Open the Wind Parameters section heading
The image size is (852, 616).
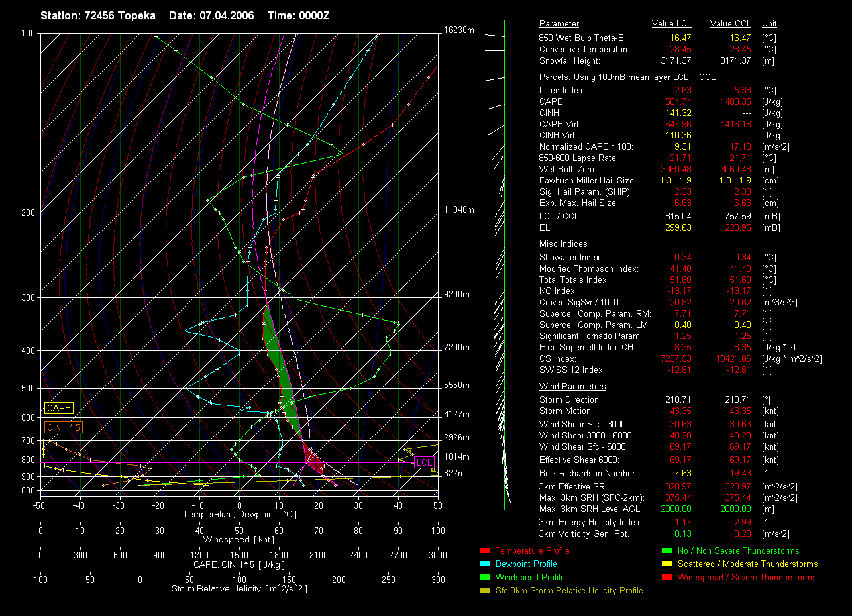tap(572, 387)
